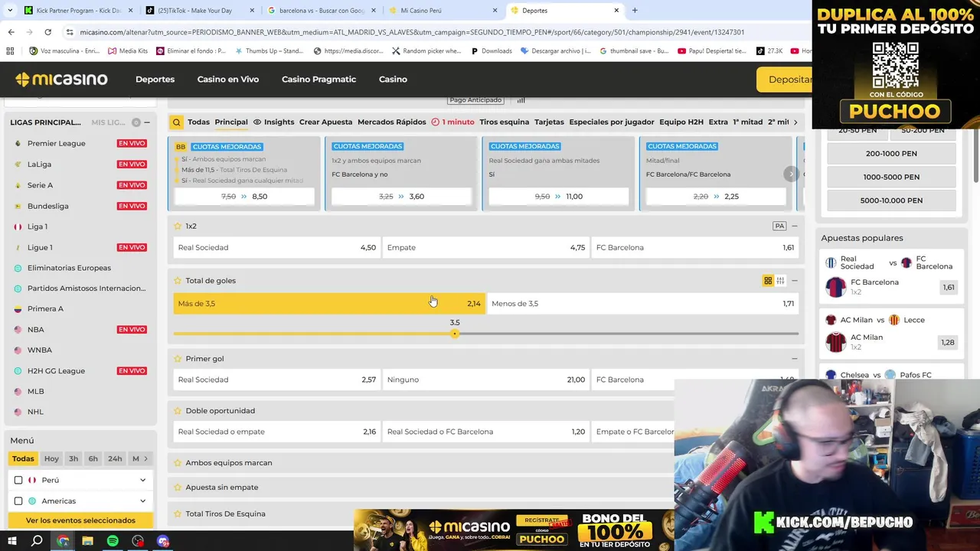Viewport: 980px width, 551px height.
Task: Tick the Americas checkbox
Action: (x=18, y=500)
